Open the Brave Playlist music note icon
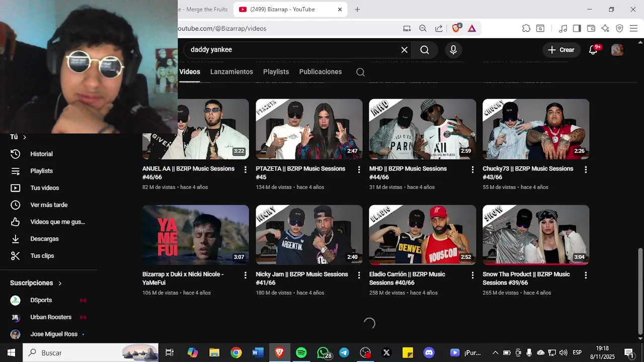The height and width of the screenshot is (362, 644). point(563,29)
